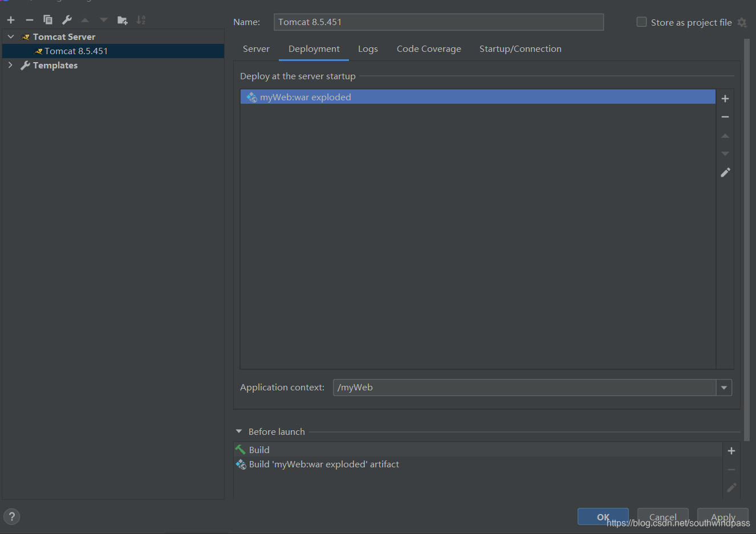Sort configurations alphabetically icon
Viewport: 756px width, 534px height.
pyautogui.click(x=141, y=20)
